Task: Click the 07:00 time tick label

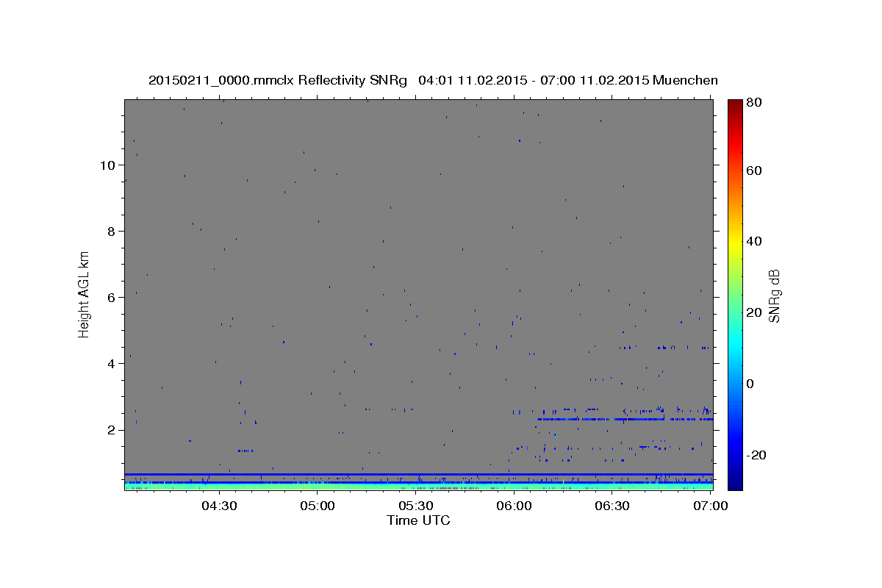Action: coord(711,506)
